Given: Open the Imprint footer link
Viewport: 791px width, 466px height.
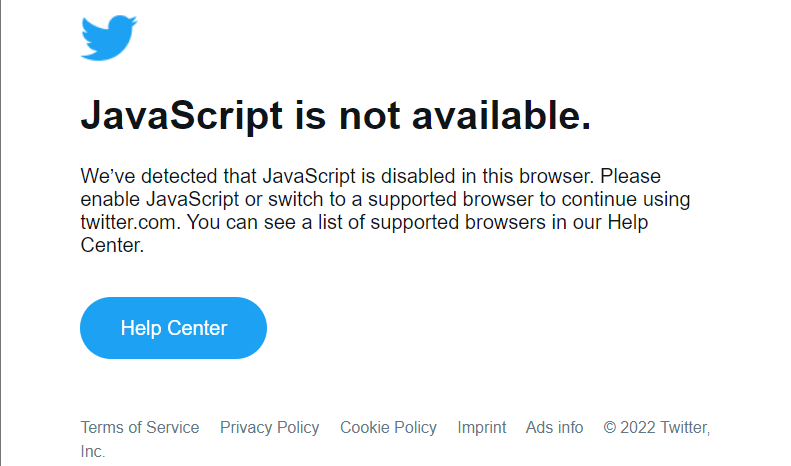Looking at the screenshot, I should tap(482, 427).
